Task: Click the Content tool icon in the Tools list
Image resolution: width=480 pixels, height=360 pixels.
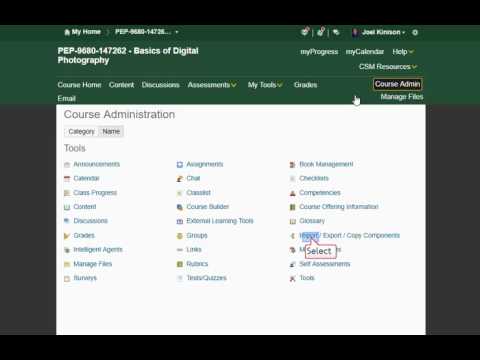Action: pos(67,207)
